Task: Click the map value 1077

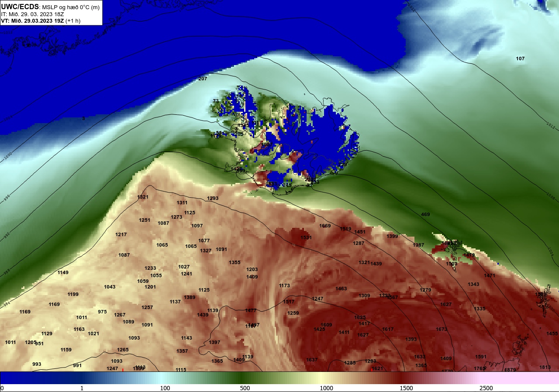Action: 204,241
